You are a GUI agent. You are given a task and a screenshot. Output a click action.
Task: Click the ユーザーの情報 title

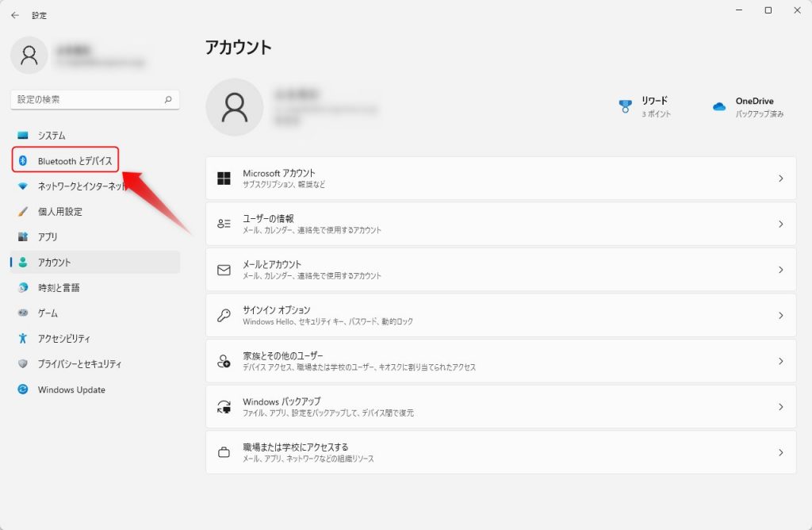[268, 219]
